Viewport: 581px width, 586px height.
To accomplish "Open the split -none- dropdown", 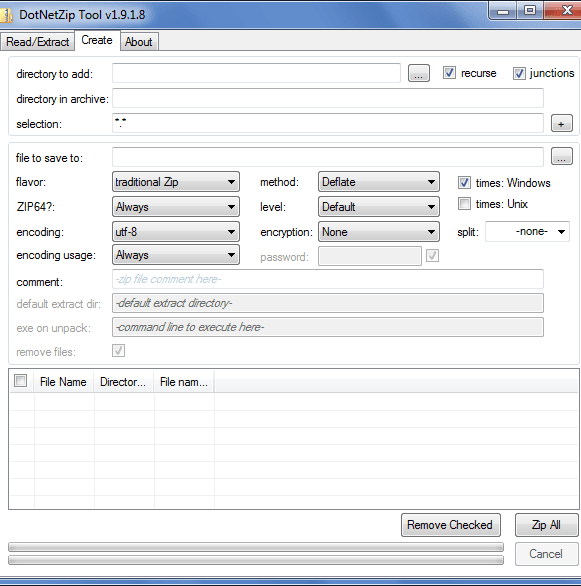I will [x=527, y=232].
